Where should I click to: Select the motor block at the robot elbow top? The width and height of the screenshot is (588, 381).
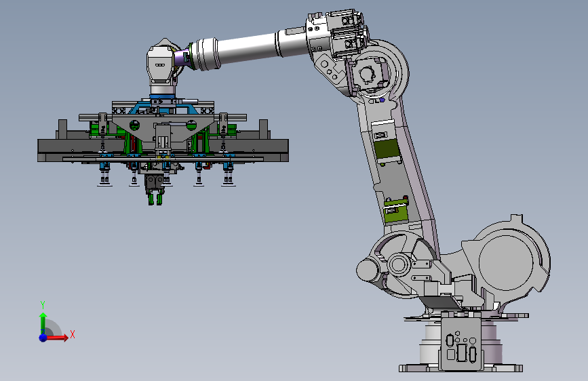[347, 34]
